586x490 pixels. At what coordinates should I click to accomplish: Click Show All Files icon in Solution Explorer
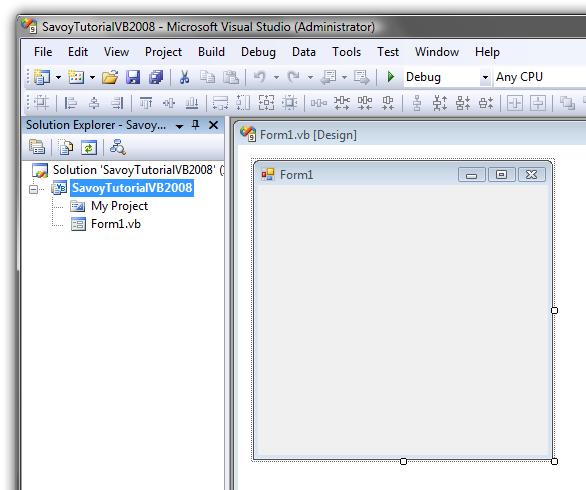[66, 148]
